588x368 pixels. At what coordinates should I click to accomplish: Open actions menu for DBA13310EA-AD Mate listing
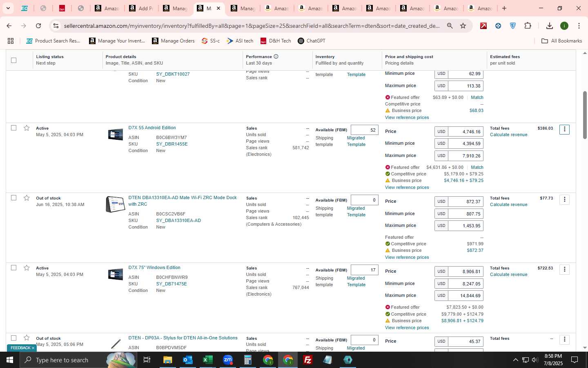[x=564, y=200]
